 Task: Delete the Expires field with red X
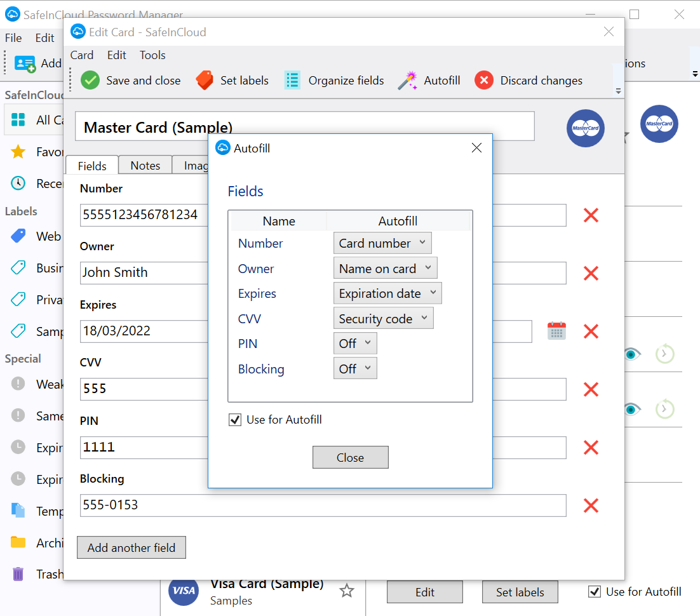(591, 331)
